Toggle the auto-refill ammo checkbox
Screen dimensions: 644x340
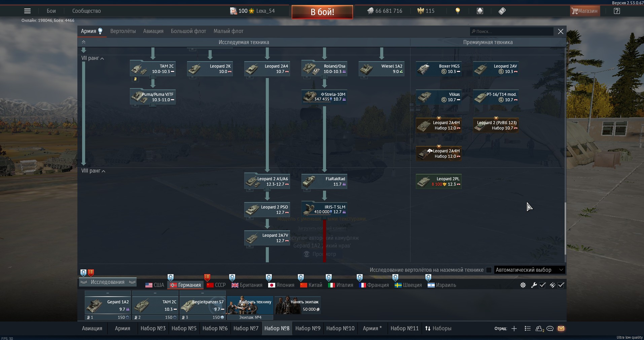[x=561, y=285]
